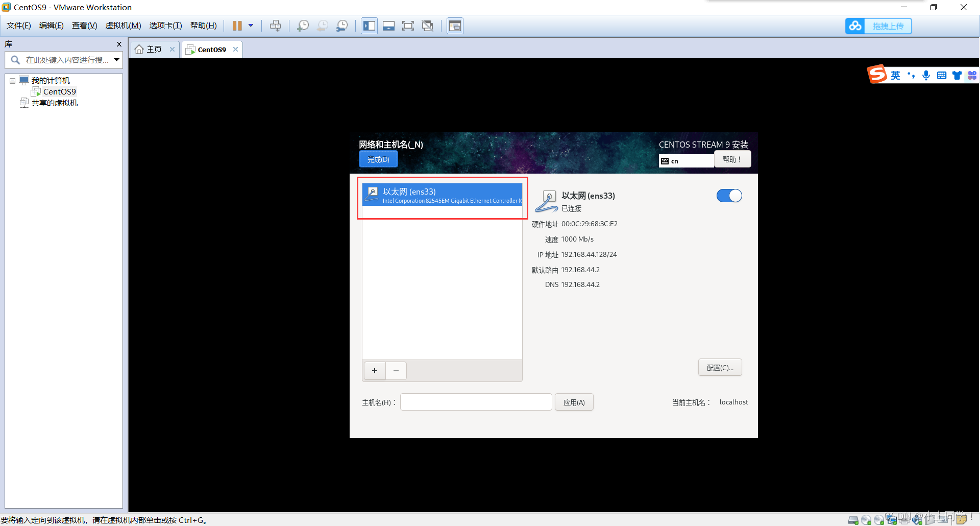This screenshot has width=980, height=526.
Task: Click the 完成(D) button
Action: coord(378,159)
